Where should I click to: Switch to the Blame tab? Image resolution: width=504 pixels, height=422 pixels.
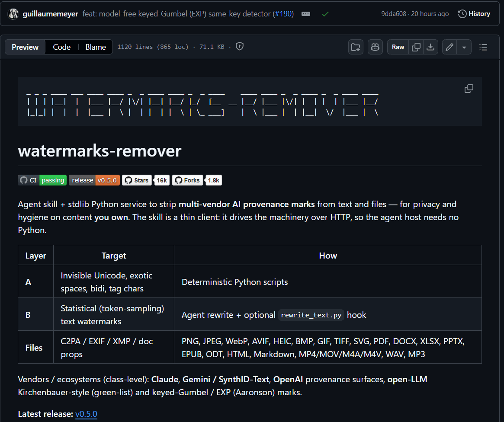point(96,47)
